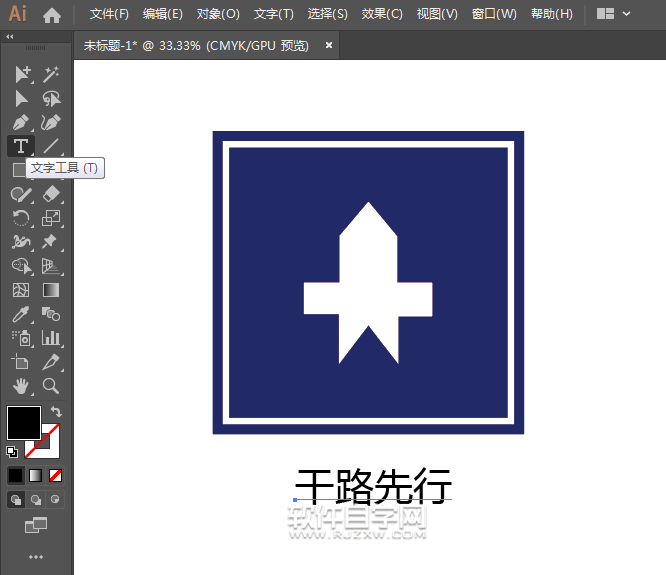Select the Selection tool arrow
Image resolution: width=666 pixels, height=575 pixels.
21,74
